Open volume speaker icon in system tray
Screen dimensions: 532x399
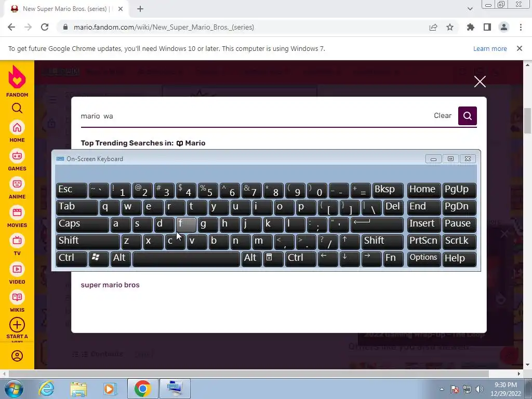point(479,389)
